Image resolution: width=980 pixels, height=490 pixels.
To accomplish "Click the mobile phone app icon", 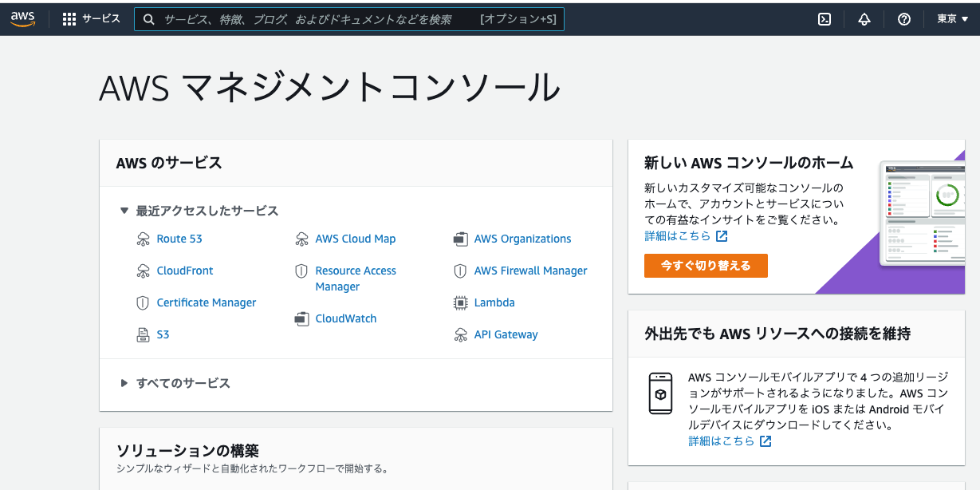I will [660, 393].
